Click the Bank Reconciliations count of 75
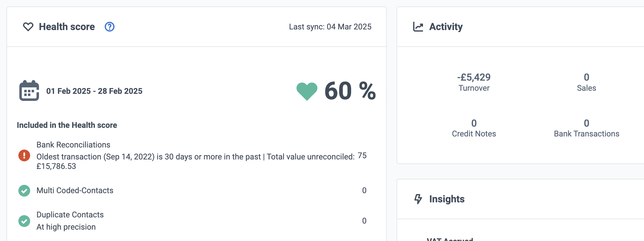This screenshot has width=644, height=241. pyautogui.click(x=362, y=156)
